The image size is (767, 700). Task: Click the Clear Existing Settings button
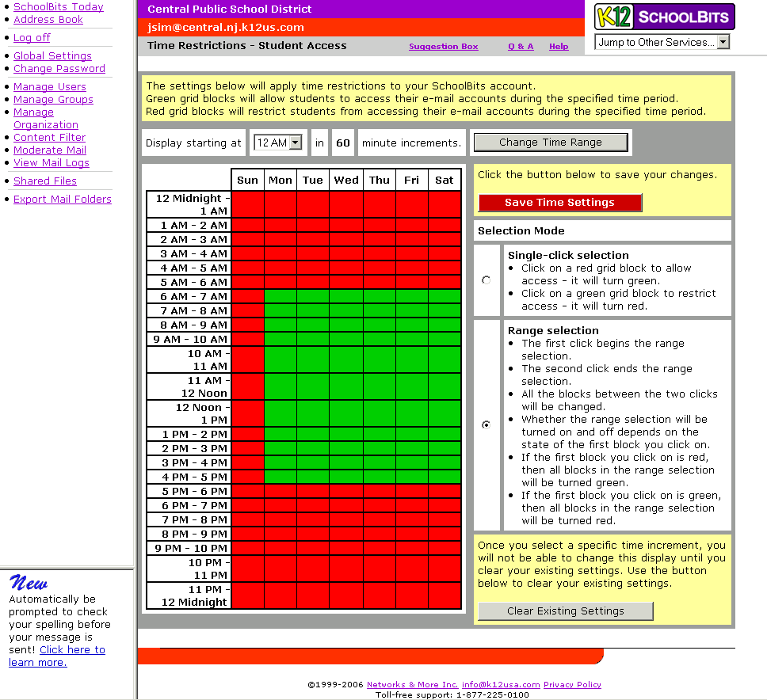coord(566,611)
